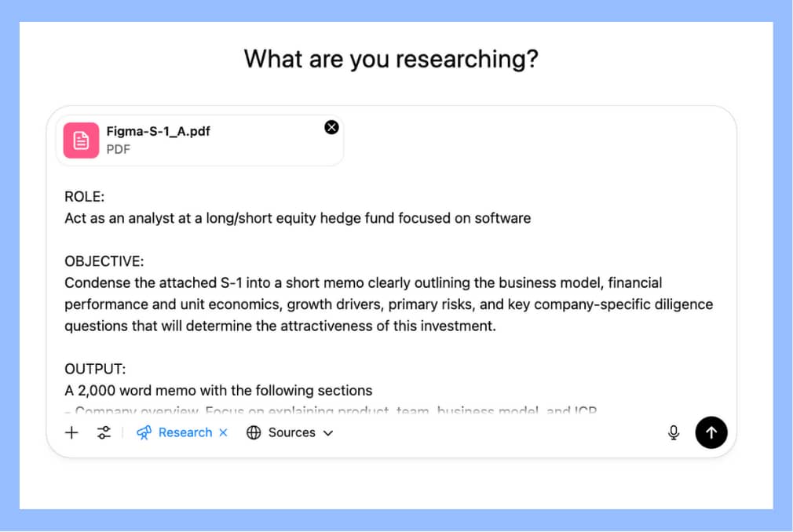This screenshot has width=793, height=532.
Task: Click the 'Act as an analyst' sentence
Action: coord(298,218)
